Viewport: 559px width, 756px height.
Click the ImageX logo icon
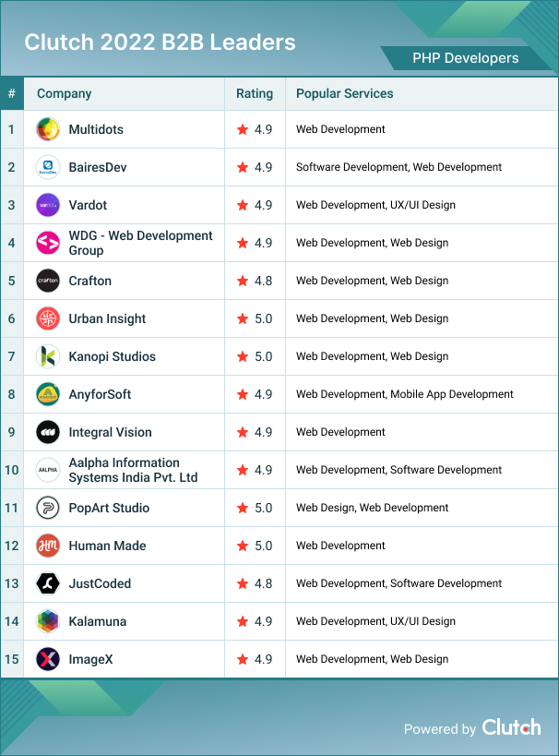click(x=48, y=659)
